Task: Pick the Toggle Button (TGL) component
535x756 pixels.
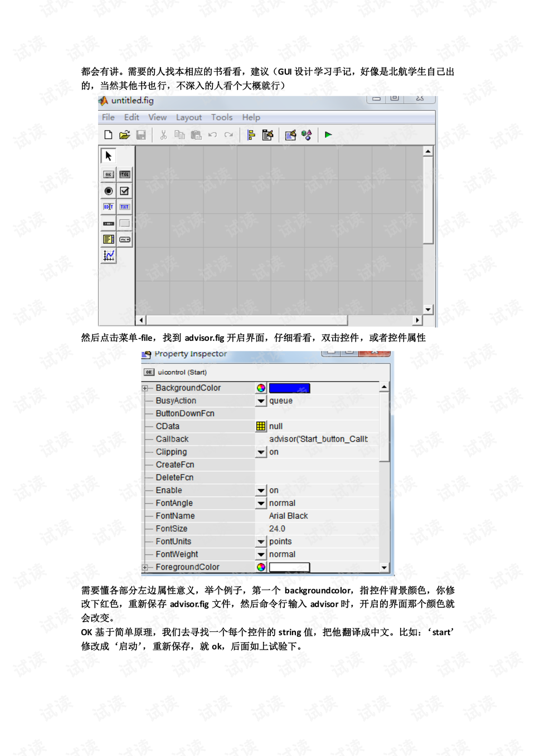Action: click(x=124, y=174)
